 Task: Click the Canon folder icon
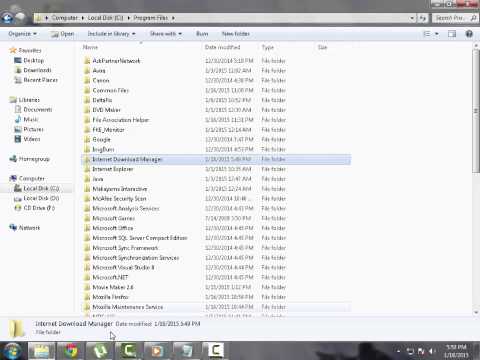[87, 80]
